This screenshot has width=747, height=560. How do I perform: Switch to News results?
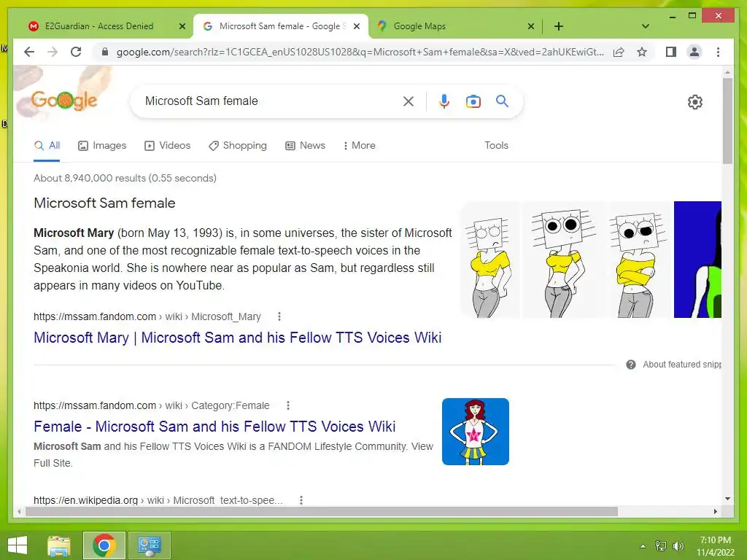click(306, 146)
